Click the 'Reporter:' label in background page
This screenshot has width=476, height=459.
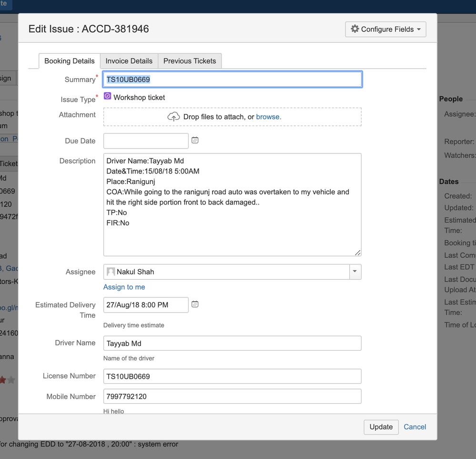coord(459,142)
